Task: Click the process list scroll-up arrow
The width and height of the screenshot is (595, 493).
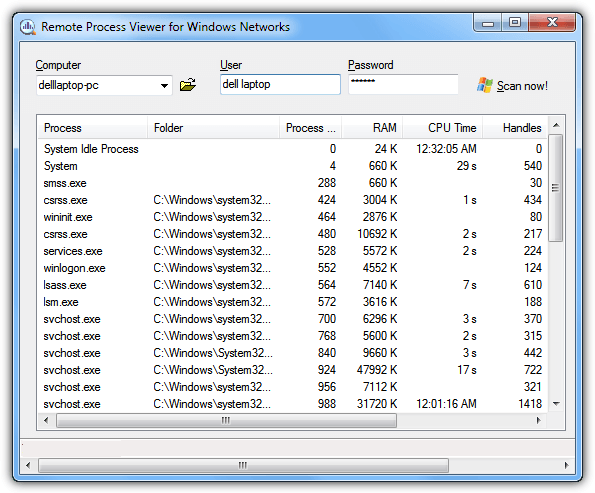Action: [x=556, y=125]
